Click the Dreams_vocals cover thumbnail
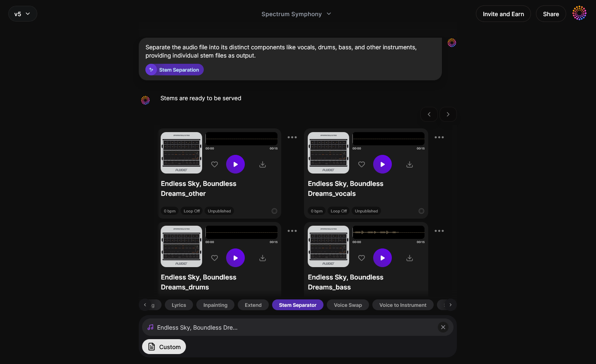 328,153
